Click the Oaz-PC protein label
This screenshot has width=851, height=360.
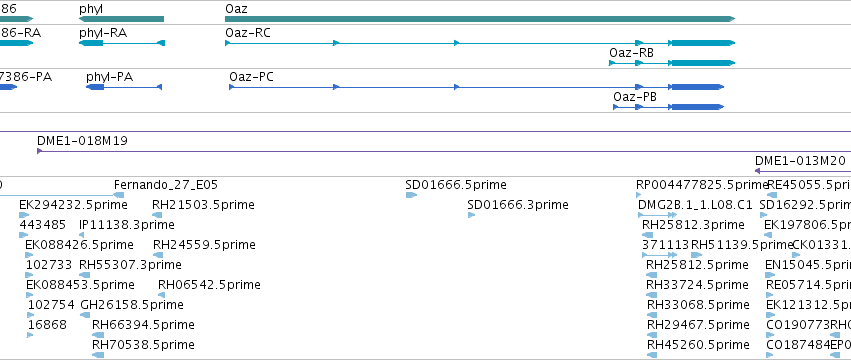tap(251, 77)
